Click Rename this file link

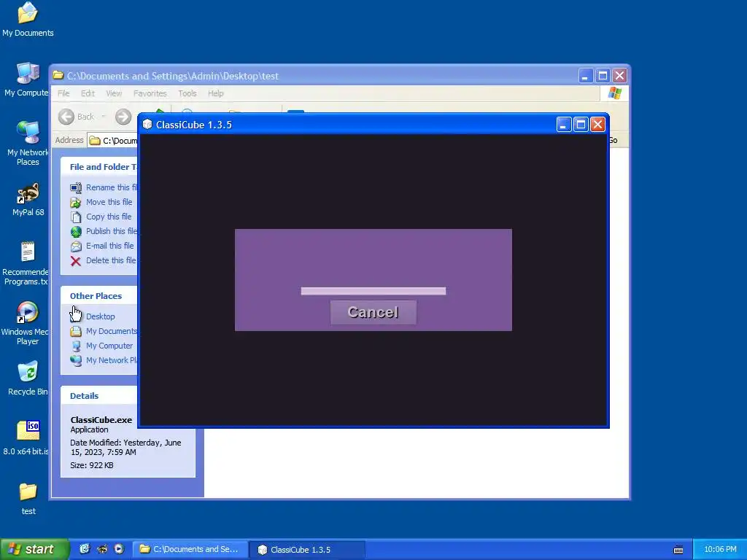112,187
